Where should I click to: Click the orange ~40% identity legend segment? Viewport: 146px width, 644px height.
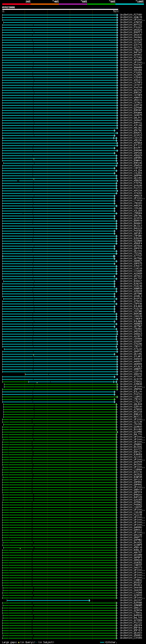tap(45, 4)
